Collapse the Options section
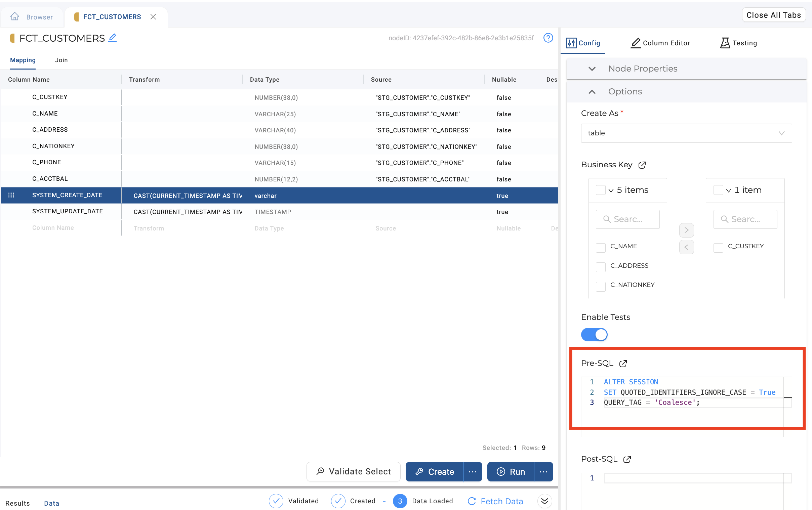Screen dimensions: 812x510 [x=593, y=91]
